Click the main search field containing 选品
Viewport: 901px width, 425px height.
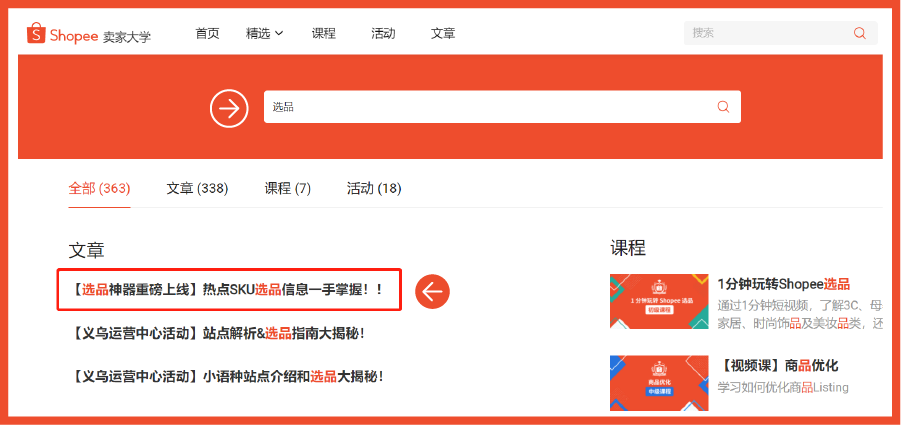pyautogui.click(x=502, y=106)
